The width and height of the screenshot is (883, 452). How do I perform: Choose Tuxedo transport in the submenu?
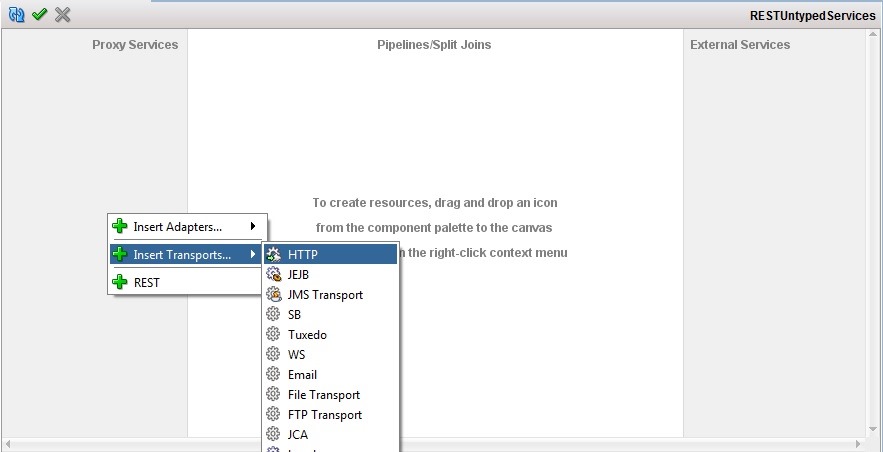pos(307,335)
